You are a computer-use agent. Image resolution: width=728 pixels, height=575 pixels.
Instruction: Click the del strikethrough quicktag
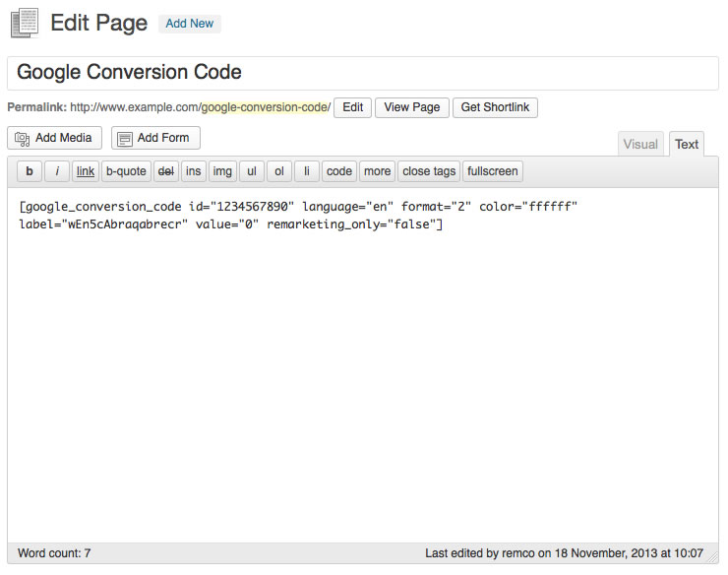166,171
